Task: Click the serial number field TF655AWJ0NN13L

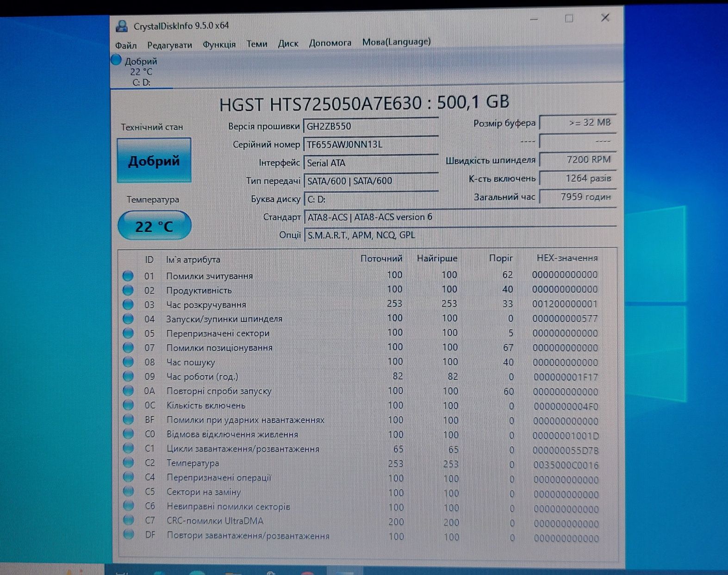Action: [x=371, y=144]
